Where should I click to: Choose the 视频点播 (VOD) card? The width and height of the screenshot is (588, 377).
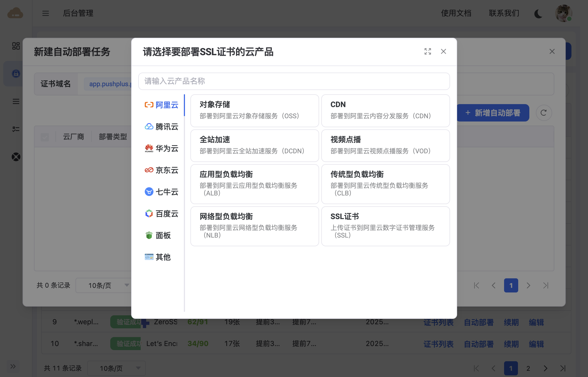point(385,146)
